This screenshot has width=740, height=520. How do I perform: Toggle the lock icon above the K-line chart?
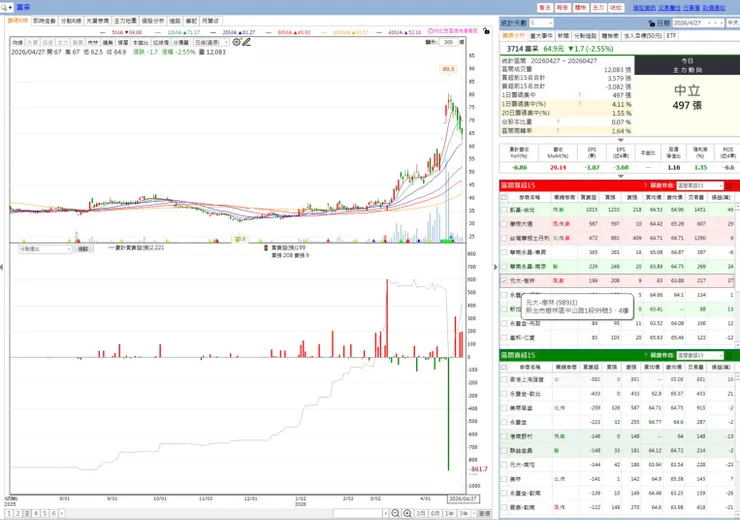486,31
